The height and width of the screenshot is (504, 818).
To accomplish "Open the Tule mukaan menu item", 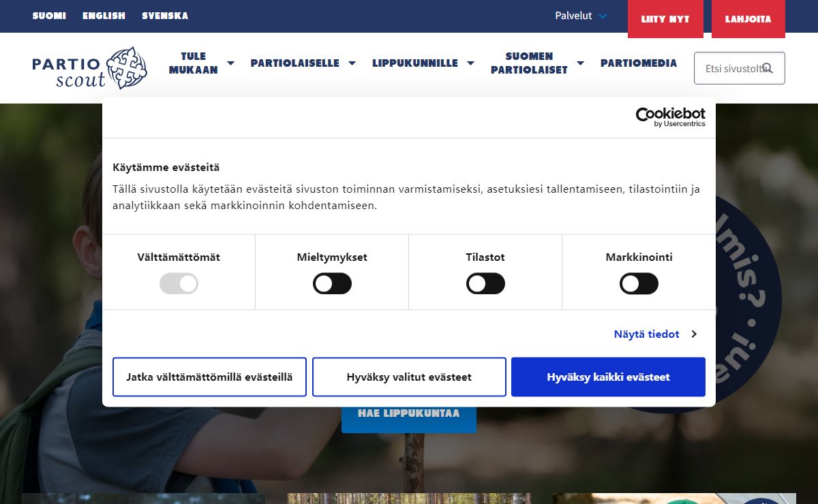I will coord(194,63).
